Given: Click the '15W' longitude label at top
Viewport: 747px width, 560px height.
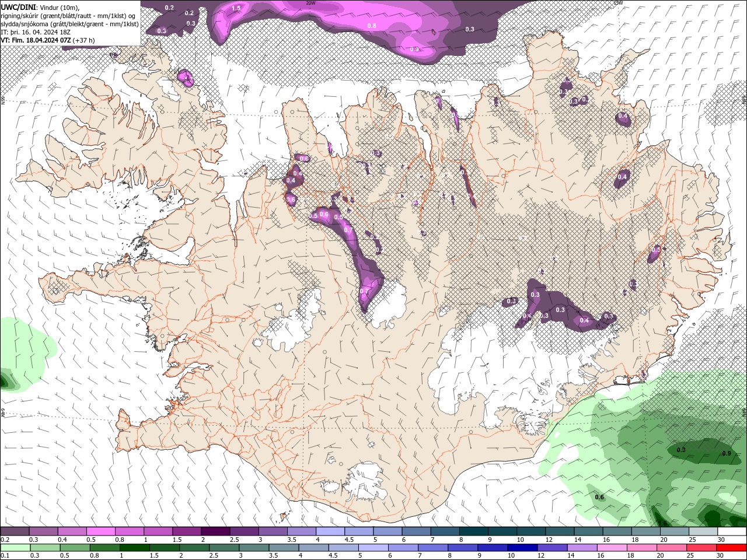Looking at the screenshot, I should pos(618,3).
